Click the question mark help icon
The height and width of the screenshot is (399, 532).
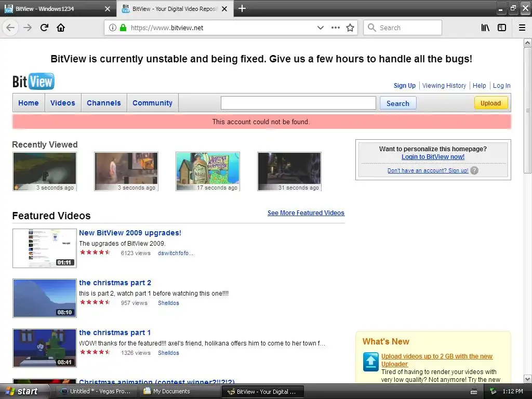click(x=474, y=170)
